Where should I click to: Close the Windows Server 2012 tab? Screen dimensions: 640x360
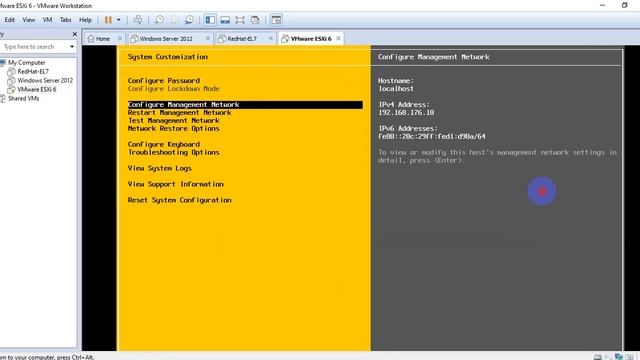point(207,38)
